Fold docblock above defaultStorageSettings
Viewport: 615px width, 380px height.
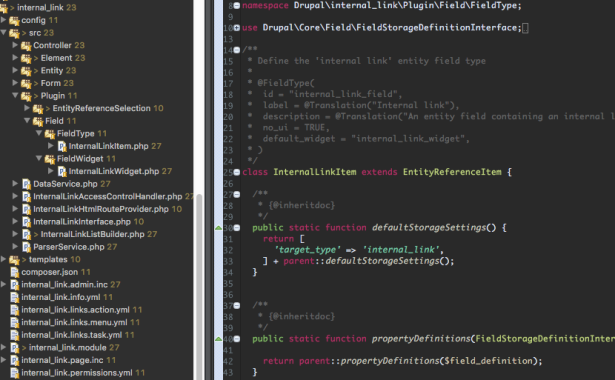(237, 195)
